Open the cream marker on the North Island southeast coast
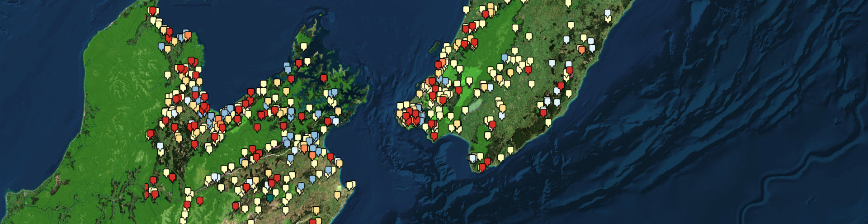The height and width of the screenshot is (224, 868). pos(548,122)
